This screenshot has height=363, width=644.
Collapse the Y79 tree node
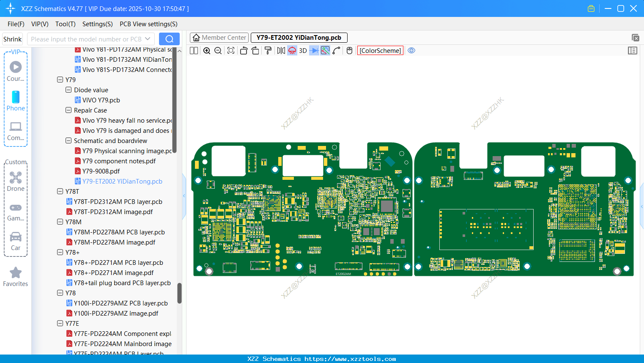coord(60,80)
